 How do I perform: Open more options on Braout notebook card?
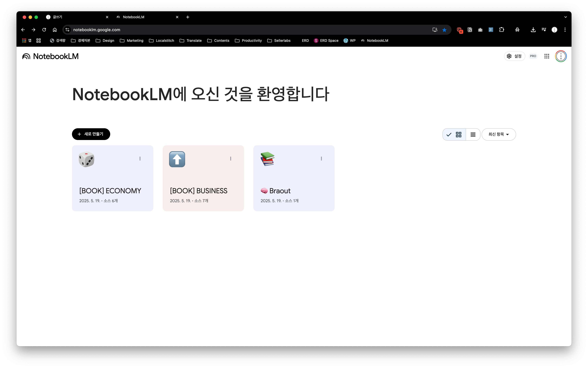click(x=321, y=158)
